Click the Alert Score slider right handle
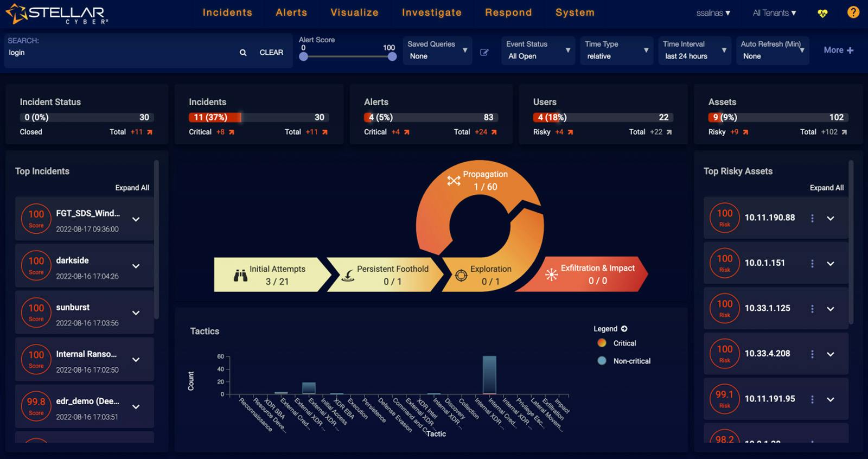The height and width of the screenshot is (459, 868). pyautogui.click(x=392, y=56)
